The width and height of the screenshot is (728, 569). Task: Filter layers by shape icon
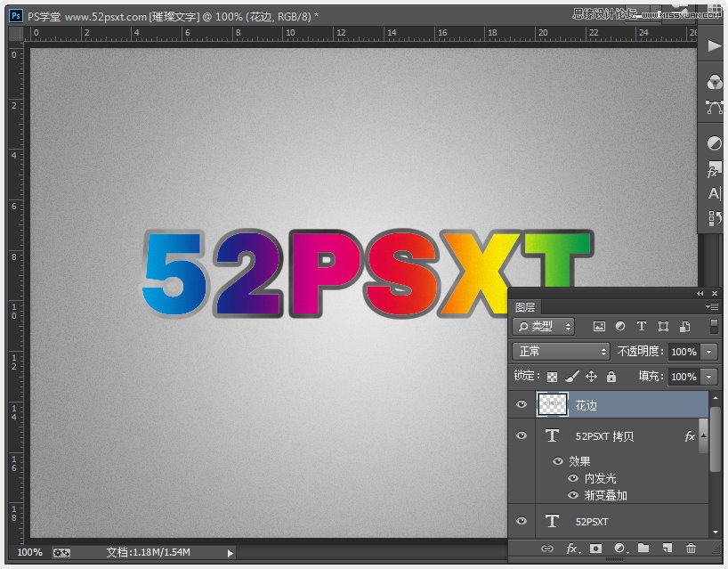(x=663, y=327)
